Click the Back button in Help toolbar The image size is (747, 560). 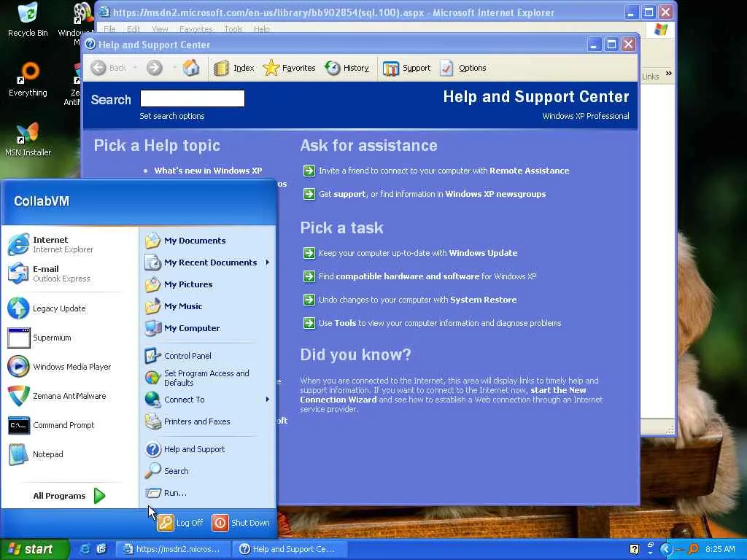coord(109,68)
